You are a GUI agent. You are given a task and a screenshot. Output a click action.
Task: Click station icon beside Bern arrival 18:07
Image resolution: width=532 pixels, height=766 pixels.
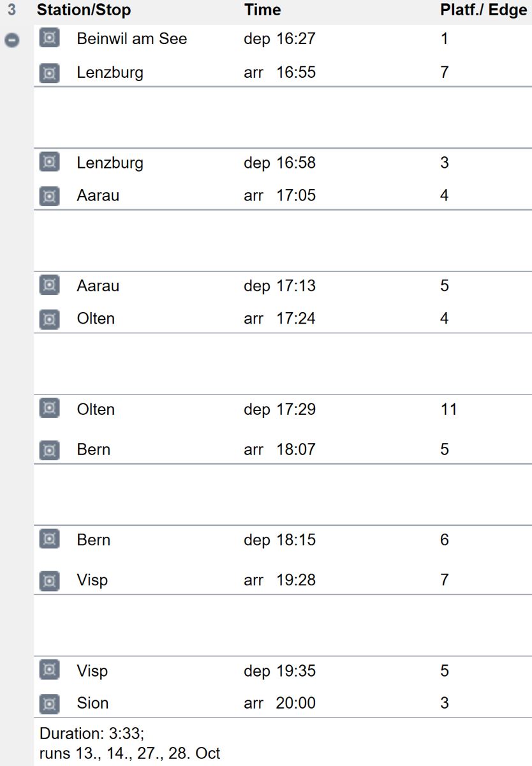click(49, 450)
